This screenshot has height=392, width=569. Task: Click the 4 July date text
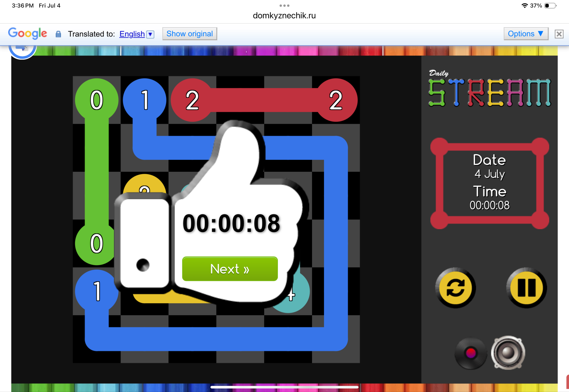[x=489, y=174]
